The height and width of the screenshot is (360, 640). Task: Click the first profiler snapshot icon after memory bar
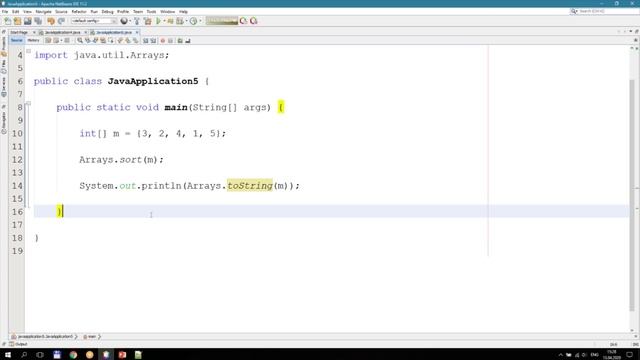244,21
